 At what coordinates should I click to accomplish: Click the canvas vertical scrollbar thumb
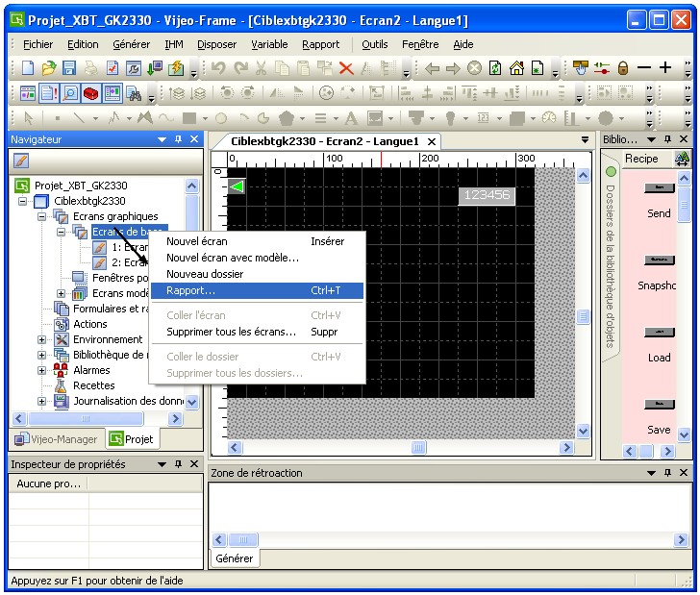(583, 317)
